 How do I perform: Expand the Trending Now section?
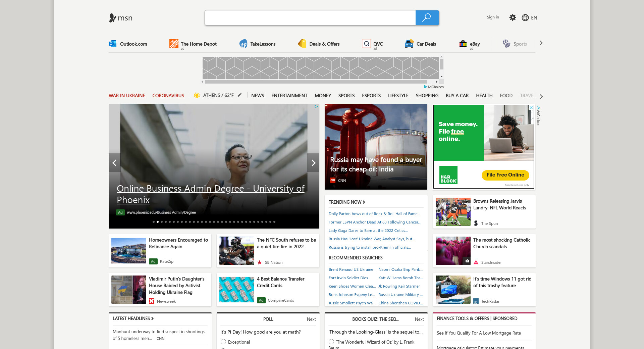click(x=347, y=202)
